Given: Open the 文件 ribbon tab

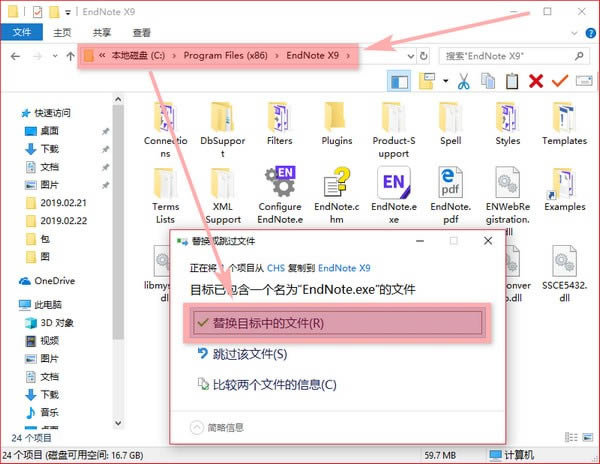Looking at the screenshot, I should [22, 33].
